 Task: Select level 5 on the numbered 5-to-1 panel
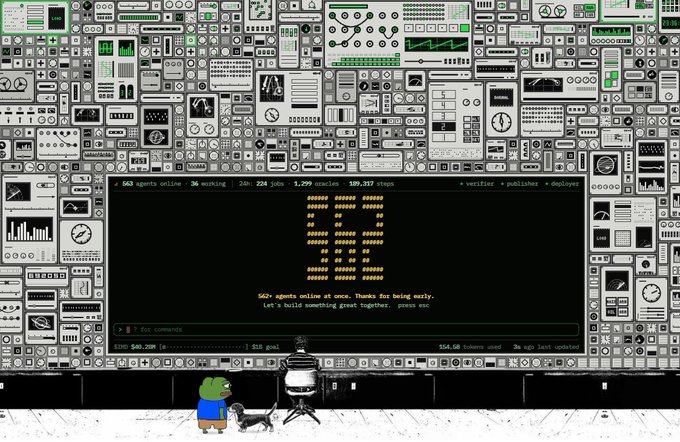tap(444, 95)
